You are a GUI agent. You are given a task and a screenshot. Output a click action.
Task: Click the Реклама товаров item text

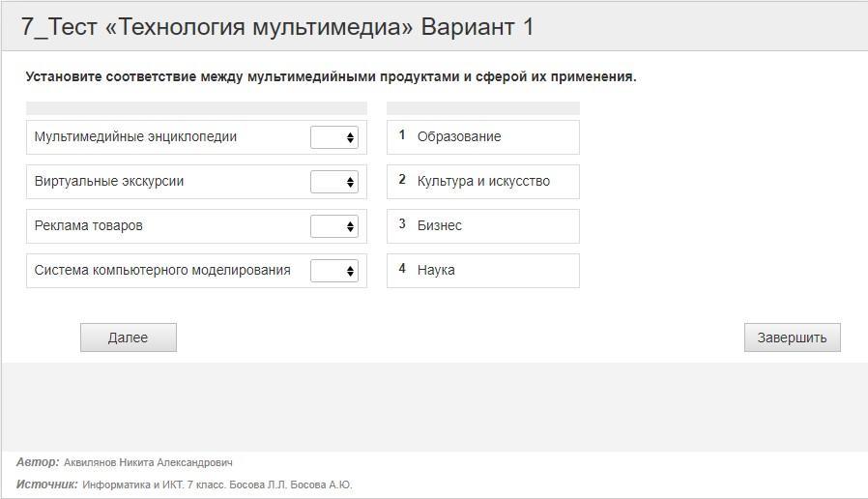[89, 226]
